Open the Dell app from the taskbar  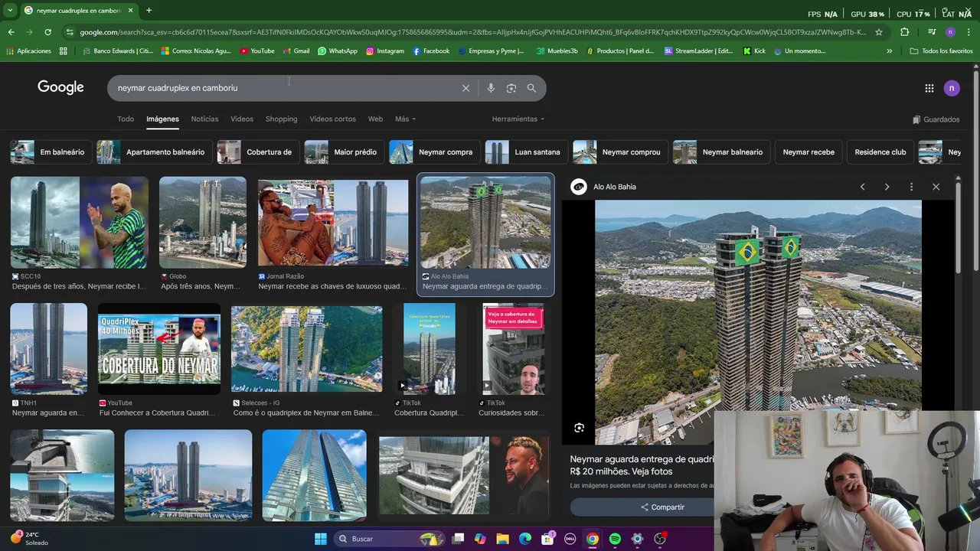[x=570, y=539]
